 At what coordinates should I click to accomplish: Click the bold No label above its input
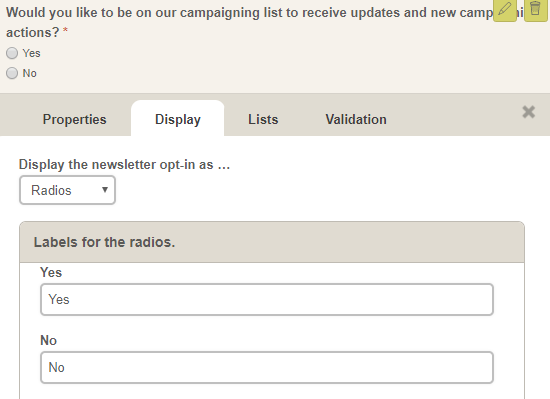48,340
